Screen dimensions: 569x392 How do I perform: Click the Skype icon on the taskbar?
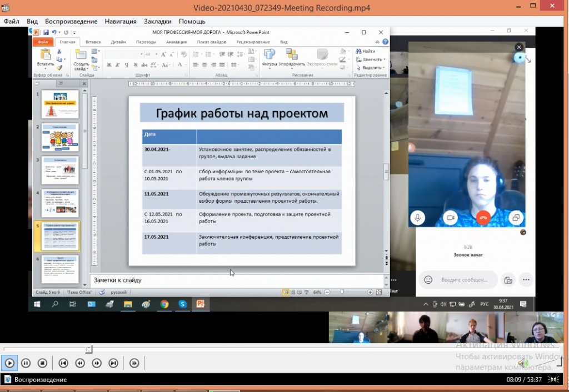(182, 304)
